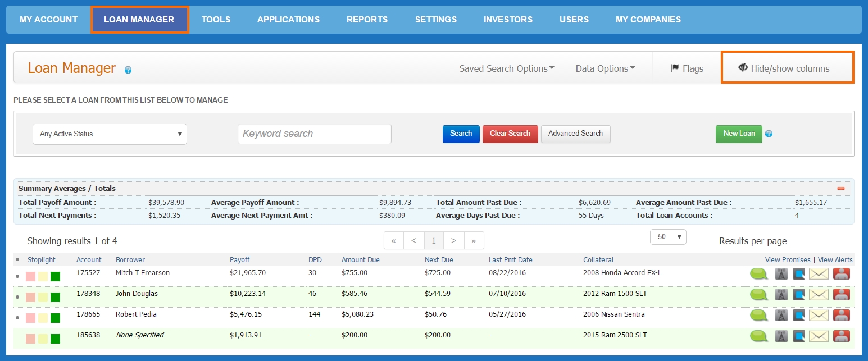Screen dimensions: 868x361
Task: Click the envelope icon for account 185638
Action: 819,336
